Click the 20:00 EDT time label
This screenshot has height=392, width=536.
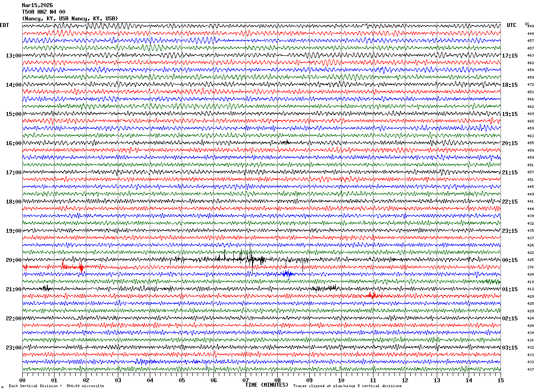tap(13, 260)
